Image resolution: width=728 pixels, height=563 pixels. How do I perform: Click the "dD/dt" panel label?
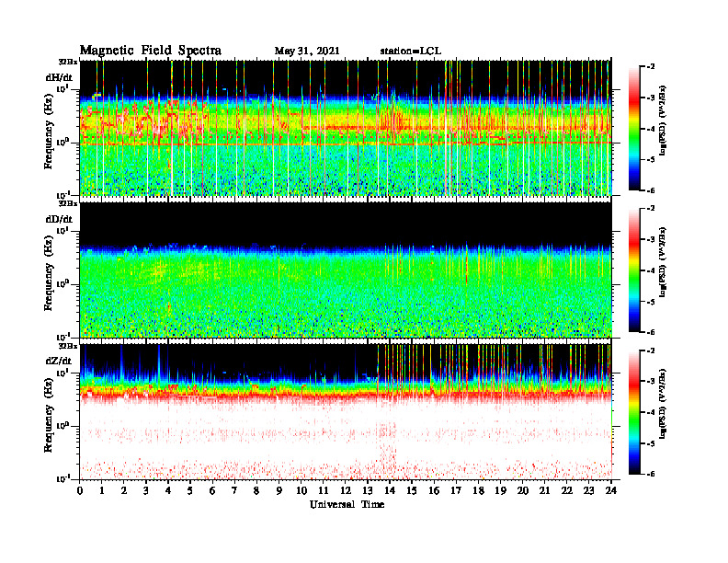click(x=59, y=219)
